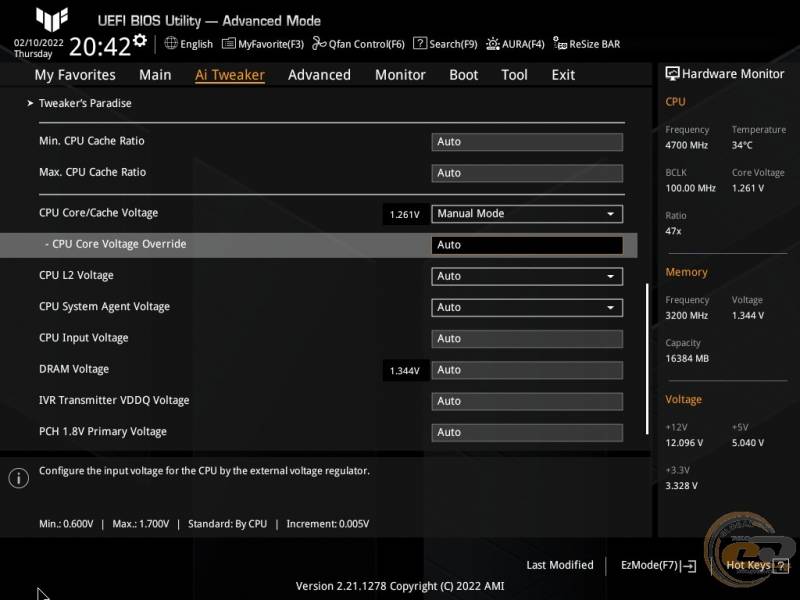This screenshot has width=800, height=600.
Task: Select PCH 1.8V Primary Voltage label
Action: 103,431
